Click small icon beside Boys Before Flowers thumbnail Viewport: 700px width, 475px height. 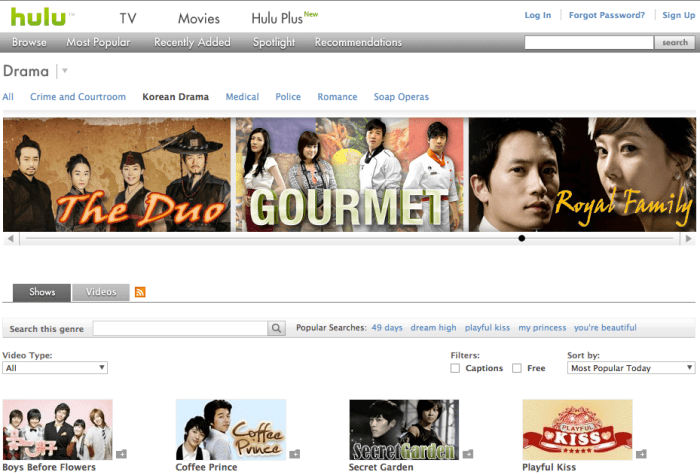coord(121,454)
